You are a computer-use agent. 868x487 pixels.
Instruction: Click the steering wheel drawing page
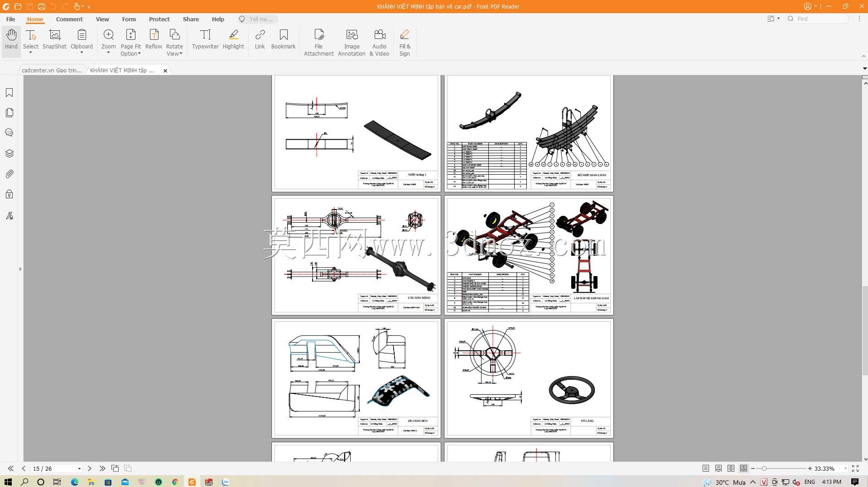(529, 378)
